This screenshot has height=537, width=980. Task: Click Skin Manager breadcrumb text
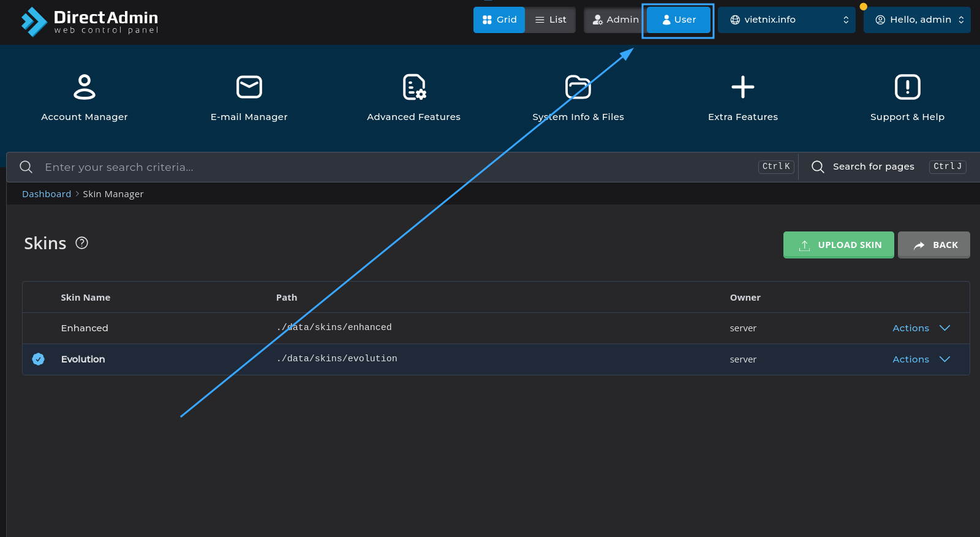[x=113, y=194]
